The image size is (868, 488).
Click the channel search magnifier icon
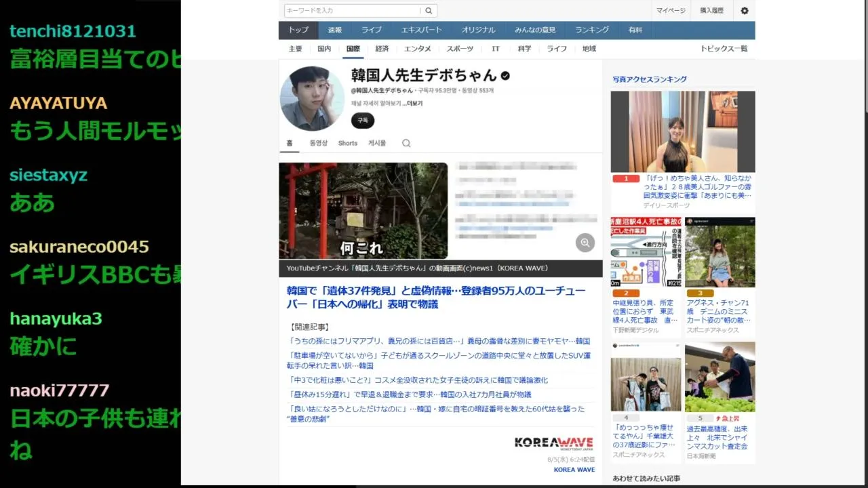click(x=406, y=143)
